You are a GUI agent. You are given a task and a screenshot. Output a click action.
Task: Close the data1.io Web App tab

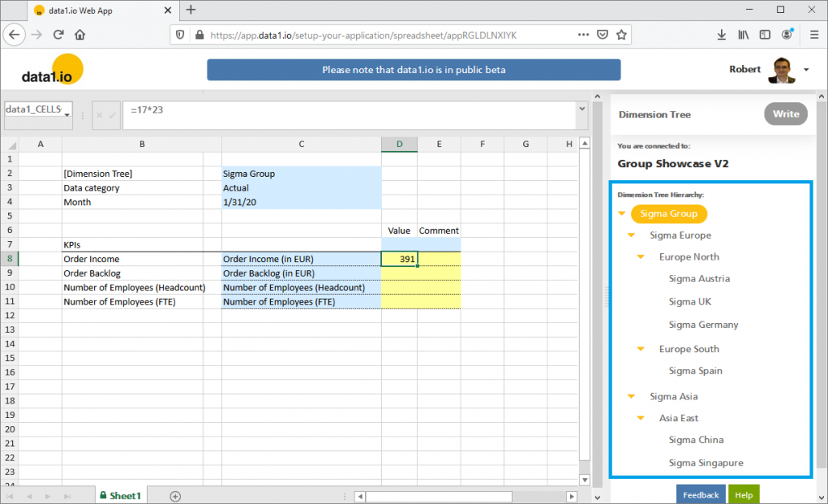167,10
